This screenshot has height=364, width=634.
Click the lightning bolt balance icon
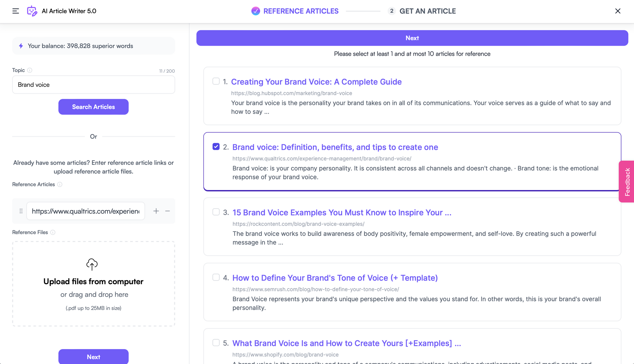(x=21, y=46)
